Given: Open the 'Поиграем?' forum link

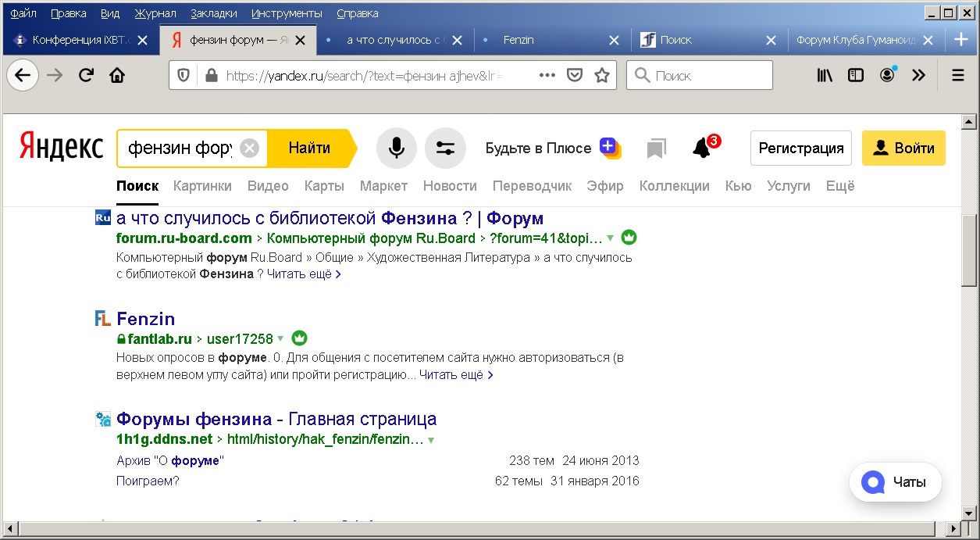Looking at the screenshot, I should click(148, 481).
